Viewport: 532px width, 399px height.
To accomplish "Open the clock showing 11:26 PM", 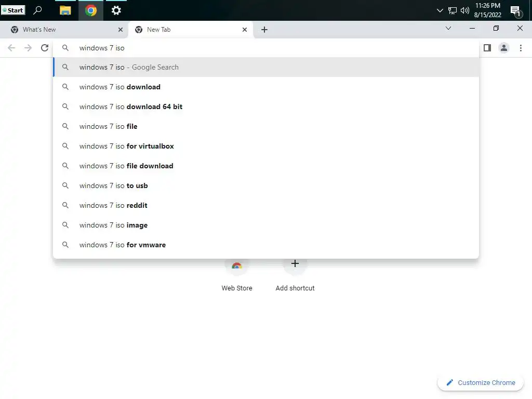I will point(487,10).
